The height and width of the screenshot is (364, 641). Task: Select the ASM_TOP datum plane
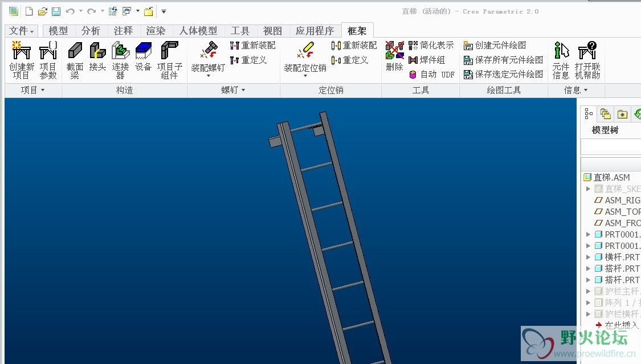point(617,211)
